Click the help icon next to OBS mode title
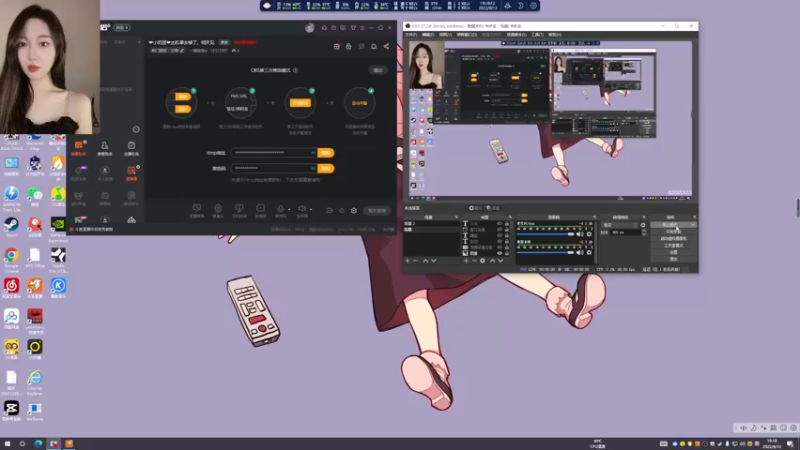Image resolution: width=800 pixels, height=450 pixels. pos(295,70)
